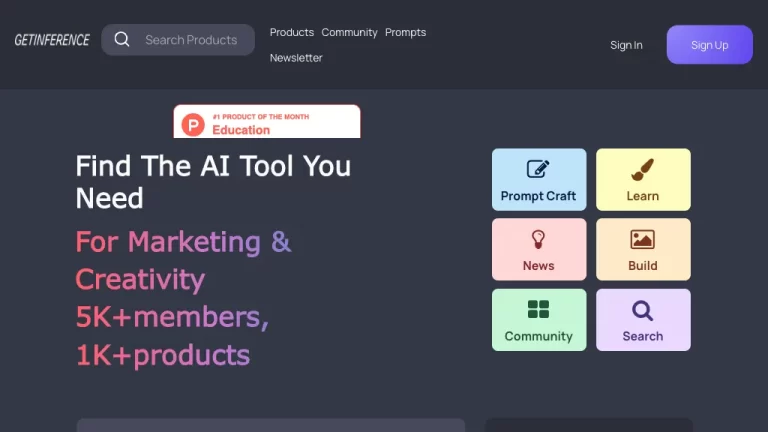Open the #1 Product of the Month badge
768x432 pixels.
[x=267, y=122]
